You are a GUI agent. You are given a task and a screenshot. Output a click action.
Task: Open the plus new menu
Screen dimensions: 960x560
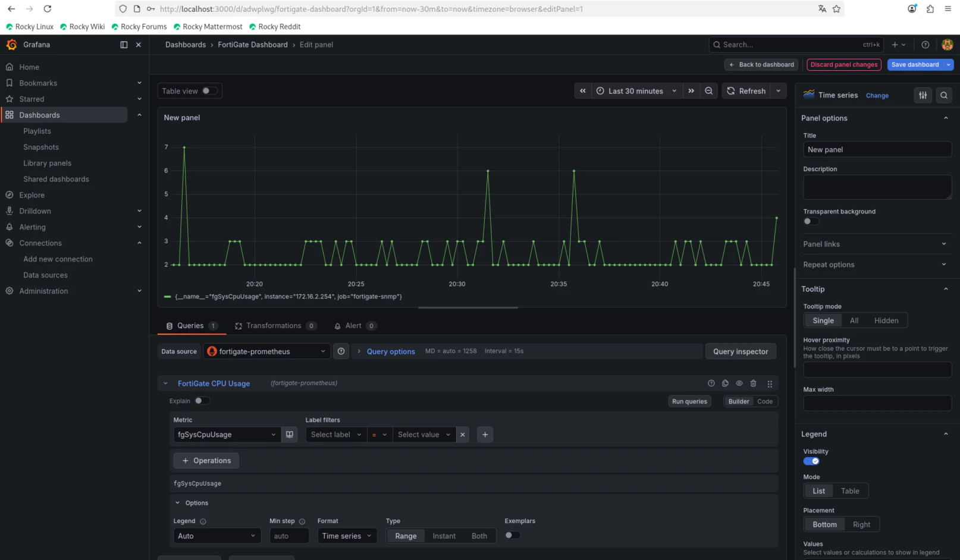coord(898,45)
